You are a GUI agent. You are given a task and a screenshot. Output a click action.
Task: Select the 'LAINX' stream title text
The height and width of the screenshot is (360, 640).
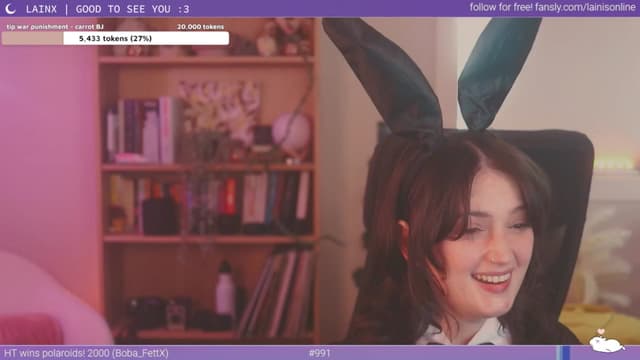pos(41,9)
